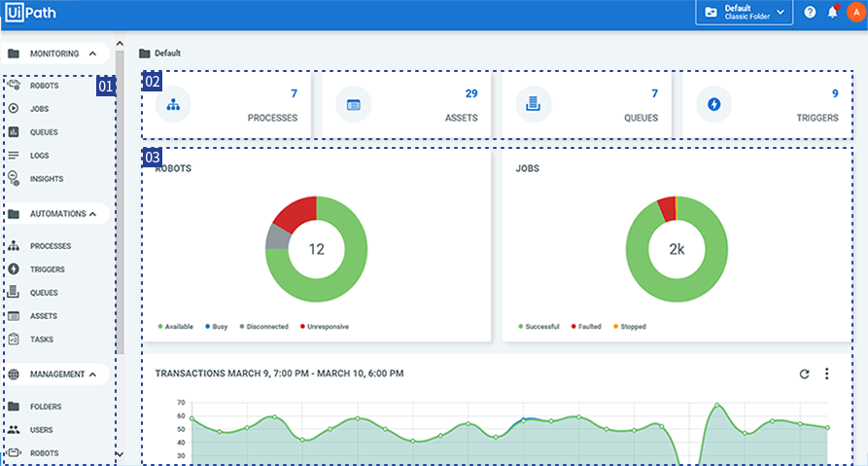This screenshot has height=466, width=868.
Task: Open Tasks under Automations
Action: (x=42, y=340)
